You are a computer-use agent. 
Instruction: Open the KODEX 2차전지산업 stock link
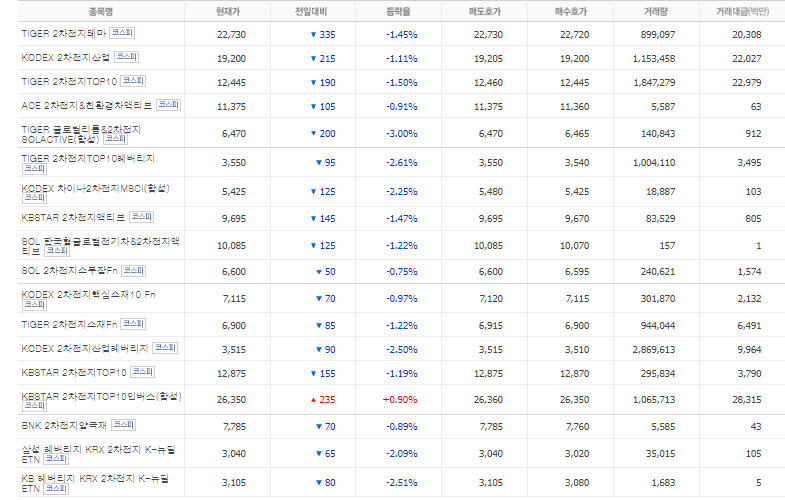(66, 58)
